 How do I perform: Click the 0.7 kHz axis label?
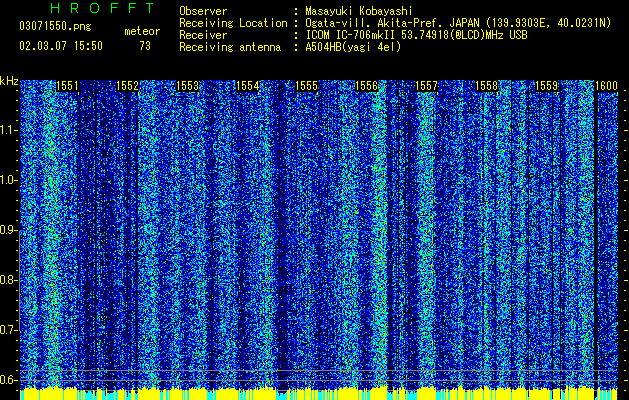pos(9,330)
